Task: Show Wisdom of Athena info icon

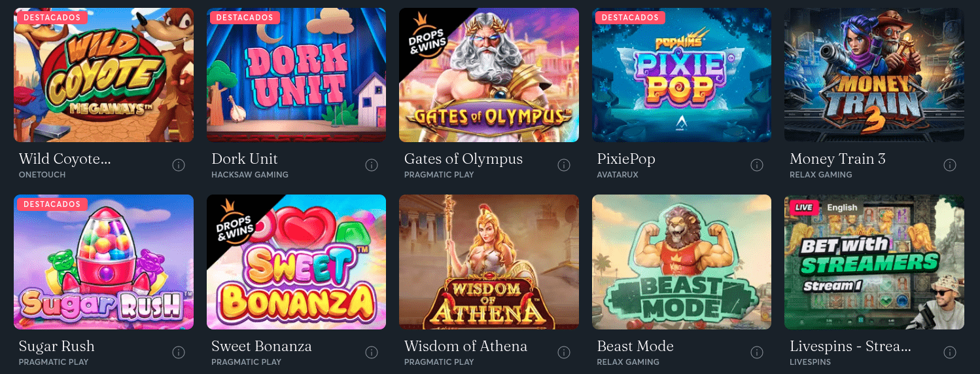Action: click(564, 352)
